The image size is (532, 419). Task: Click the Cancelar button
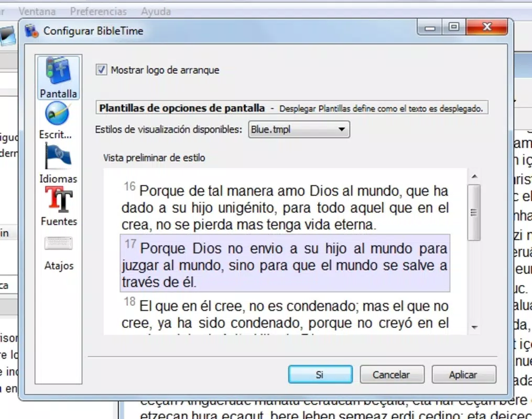pyautogui.click(x=392, y=374)
